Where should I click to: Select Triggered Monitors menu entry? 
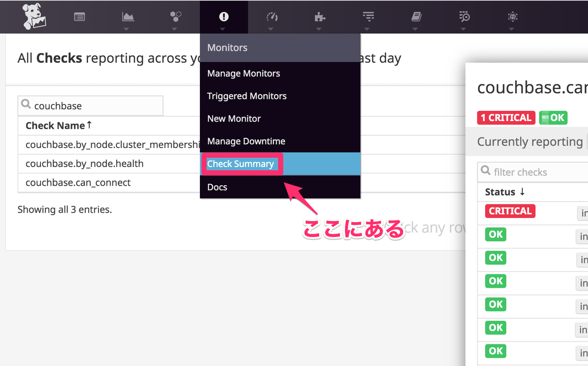click(280, 96)
